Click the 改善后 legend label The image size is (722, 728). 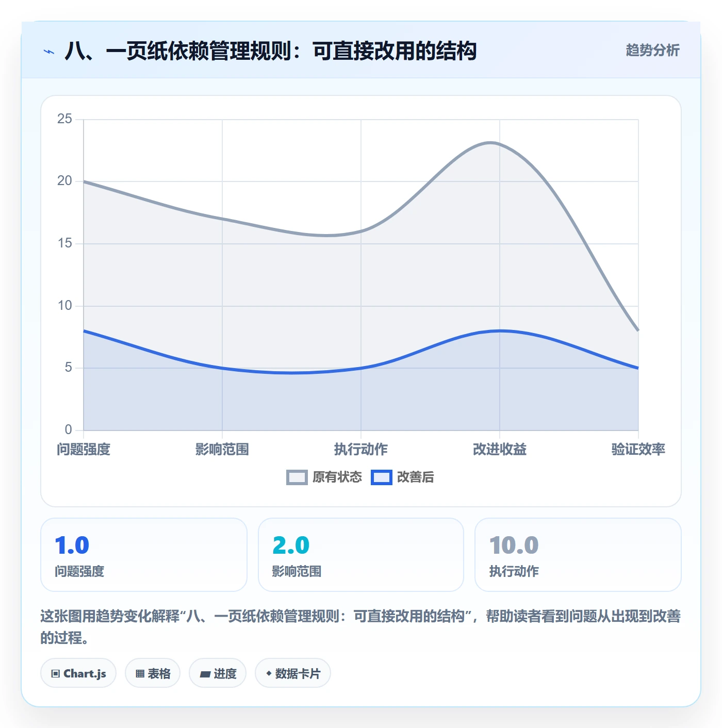click(x=416, y=477)
